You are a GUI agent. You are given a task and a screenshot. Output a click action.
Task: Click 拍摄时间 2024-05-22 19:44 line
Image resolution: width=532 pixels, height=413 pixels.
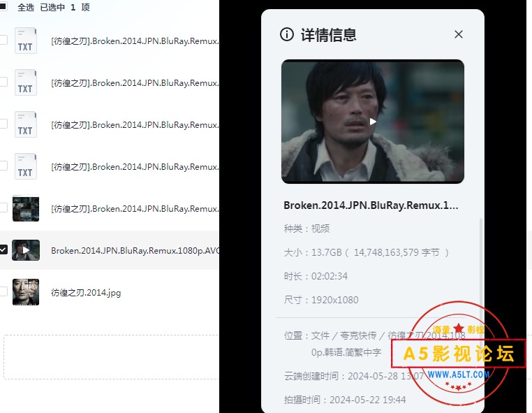pyautogui.click(x=345, y=400)
